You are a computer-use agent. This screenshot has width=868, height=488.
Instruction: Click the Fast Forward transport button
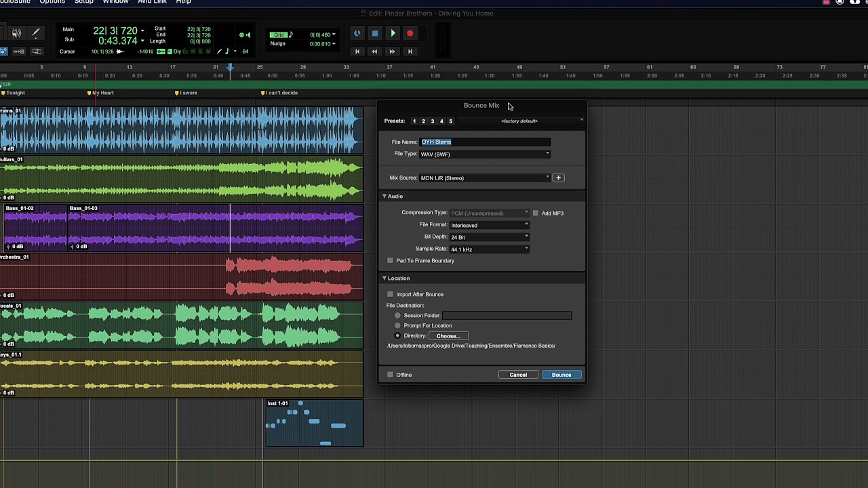[x=392, y=52]
